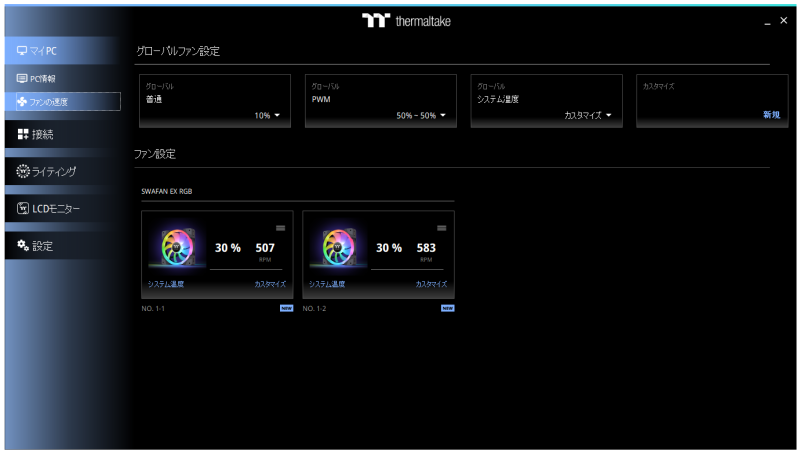Select ファンの速度 sidebar item
Screen dimensions: 800x452
(68, 101)
